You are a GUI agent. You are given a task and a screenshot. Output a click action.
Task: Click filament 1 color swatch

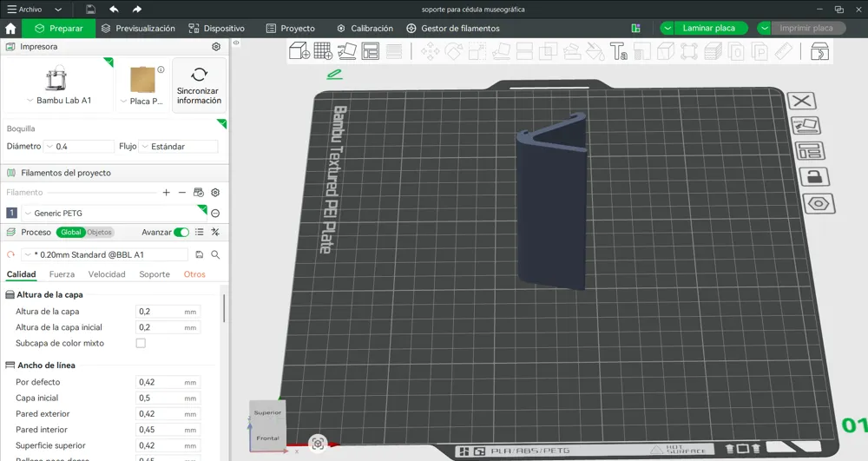point(11,213)
